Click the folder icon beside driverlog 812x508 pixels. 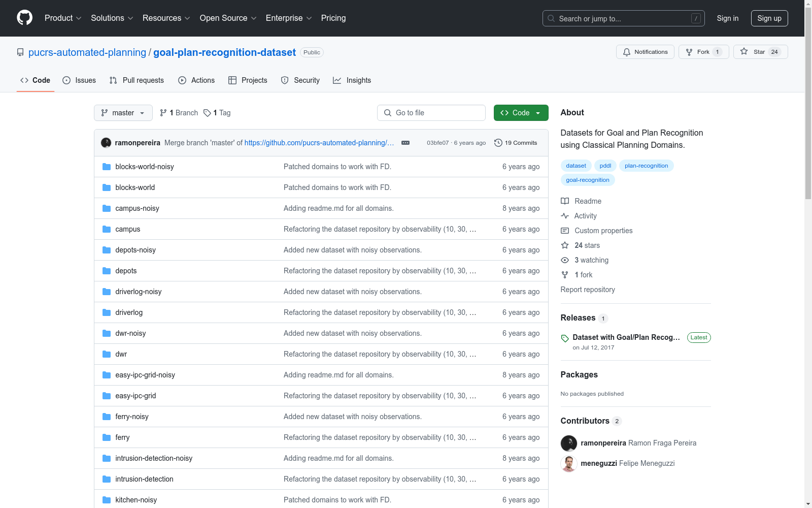[107, 312]
